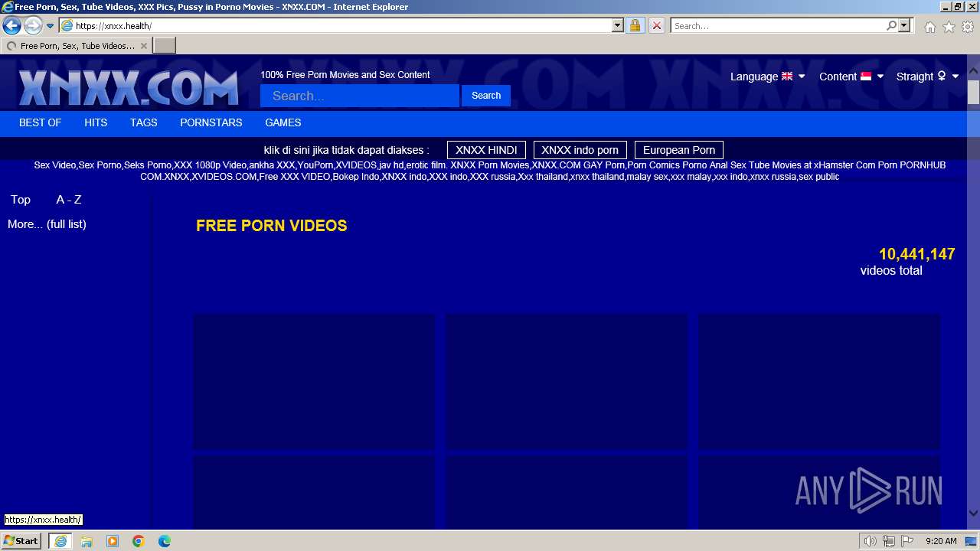Click the site Search... text field
Viewport: 980px width, 551px height.
click(x=360, y=96)
